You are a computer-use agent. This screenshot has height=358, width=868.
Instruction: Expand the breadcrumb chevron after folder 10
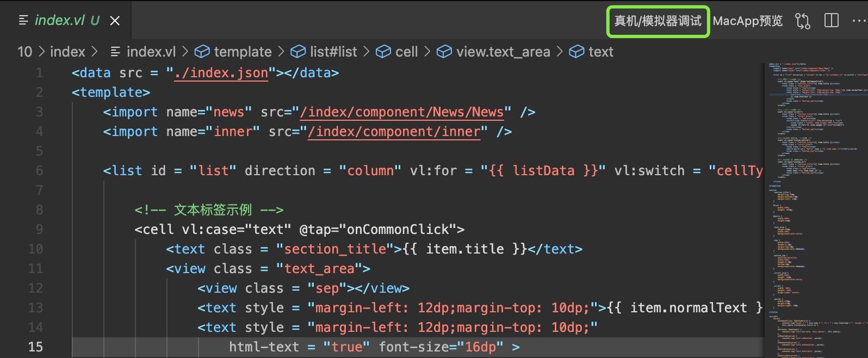[41, 52]
